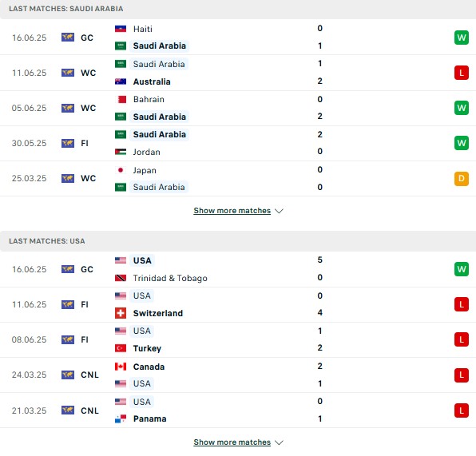Click the world map icon next to 16.06.25 GC Haiti match
The width and height of the screenshot is (476, 456).
[68, 38]
